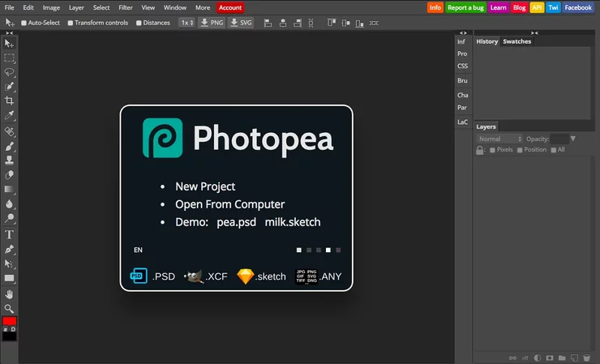The width and height of the screenshot is (600, 364).
Task: Collapse the left toolbar with arrows
Action: (9, 33)
